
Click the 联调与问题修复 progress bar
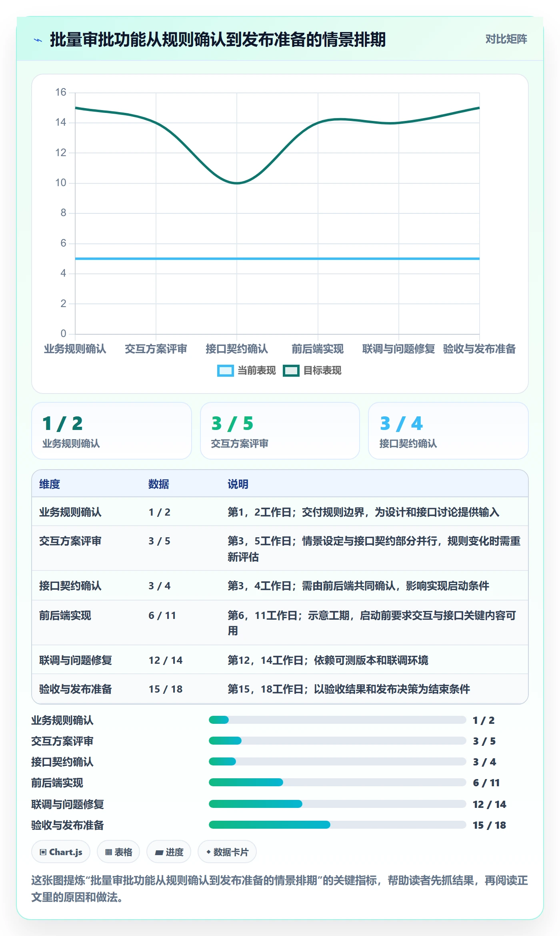(x=337, y=804)
